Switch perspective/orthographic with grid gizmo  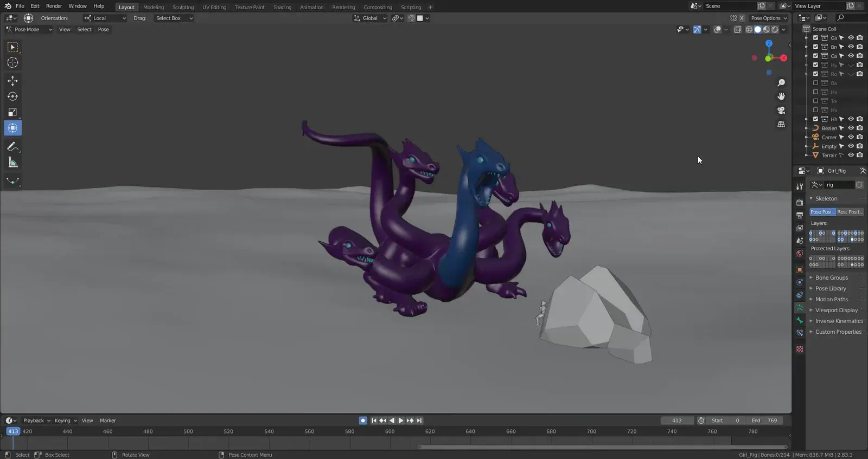[781, 124]
